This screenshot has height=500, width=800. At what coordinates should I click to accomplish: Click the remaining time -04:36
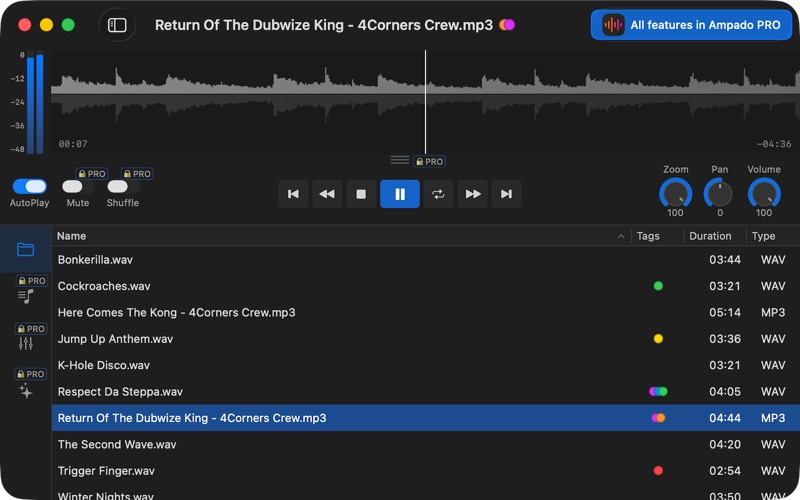[774, 144]
